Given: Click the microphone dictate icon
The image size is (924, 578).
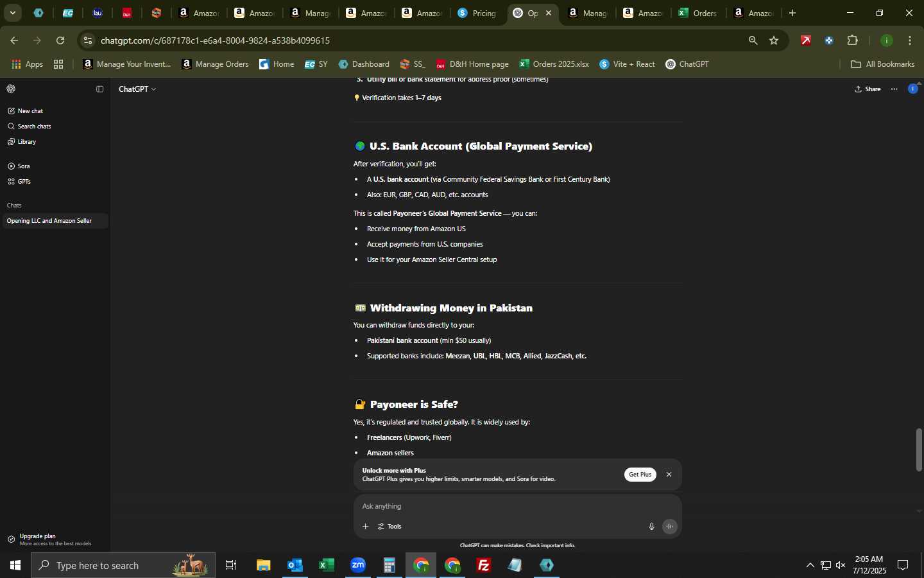Looking at the screenshot, I should click(x=651, y=527).
